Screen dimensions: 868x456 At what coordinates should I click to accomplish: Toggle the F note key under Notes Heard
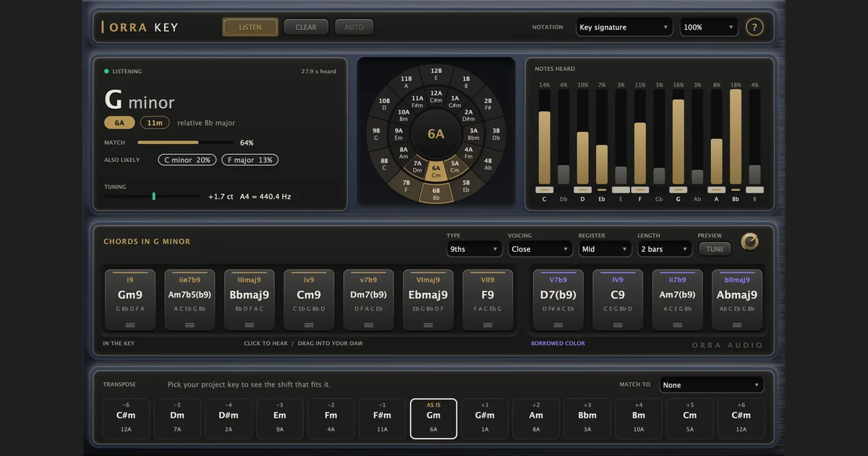coord(639,190)
